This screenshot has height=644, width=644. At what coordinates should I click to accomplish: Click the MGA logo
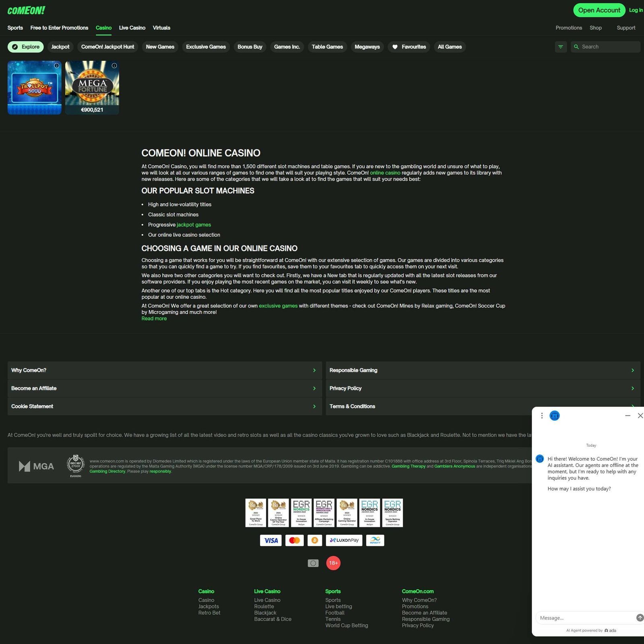(36, 466)
